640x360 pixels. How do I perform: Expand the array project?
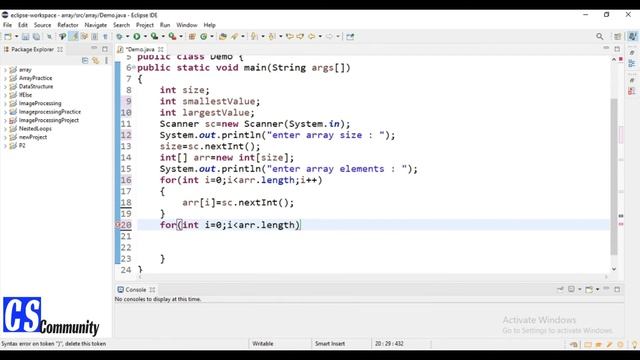click(5, 70)
